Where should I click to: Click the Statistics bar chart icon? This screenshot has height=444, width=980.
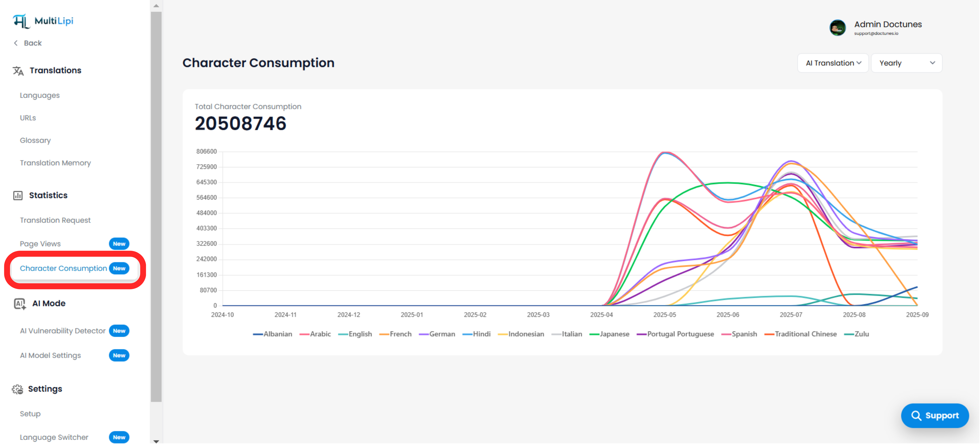click(18, 196)
